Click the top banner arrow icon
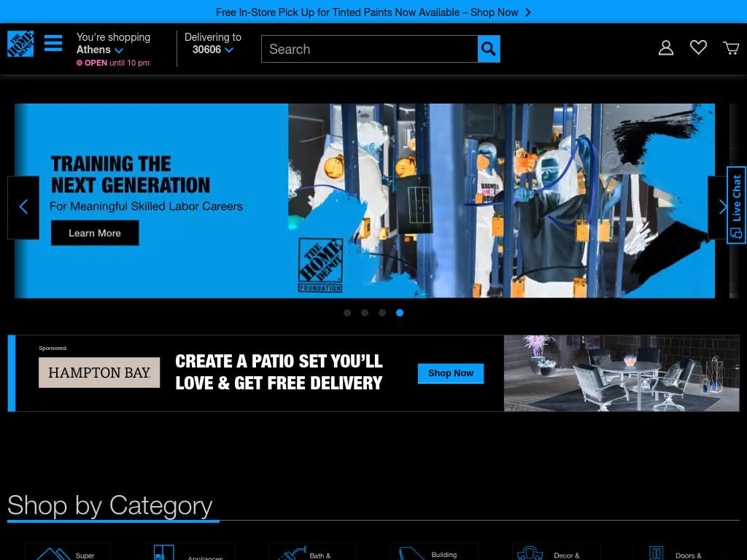747x560 pixels. tap(528, 12)
